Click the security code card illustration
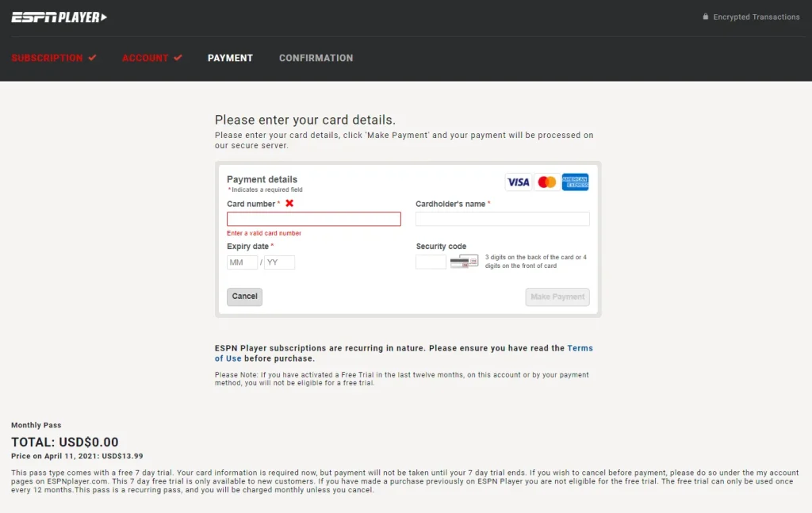 [463, 262]
